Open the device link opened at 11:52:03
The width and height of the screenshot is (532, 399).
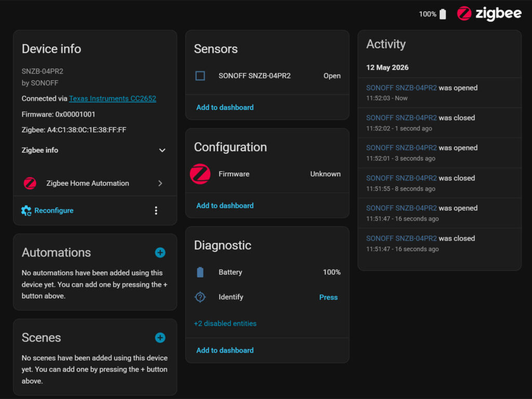click(x=402, y=88)
